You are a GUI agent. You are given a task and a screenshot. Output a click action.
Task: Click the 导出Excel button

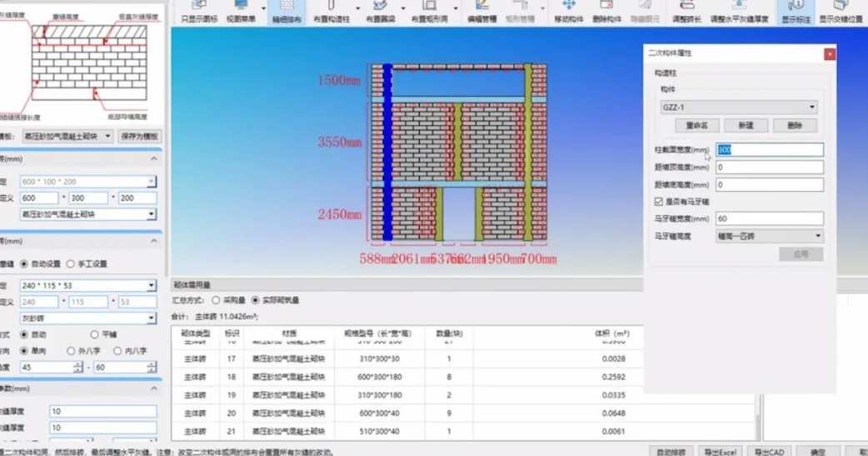coord(720,452)
